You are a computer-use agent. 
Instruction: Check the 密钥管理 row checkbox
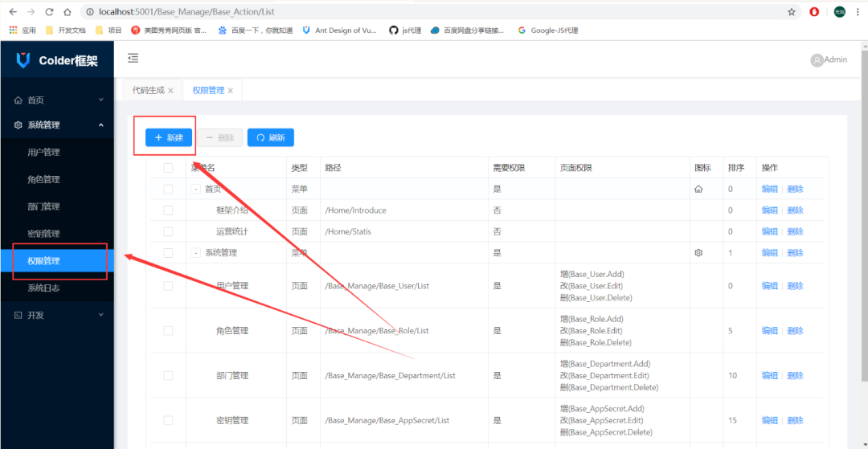(168, 420)
